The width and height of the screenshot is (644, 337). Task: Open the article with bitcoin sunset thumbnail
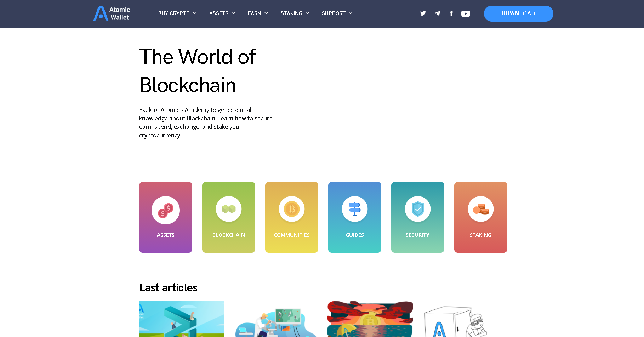pyautogui.click(x=370, y=319)
